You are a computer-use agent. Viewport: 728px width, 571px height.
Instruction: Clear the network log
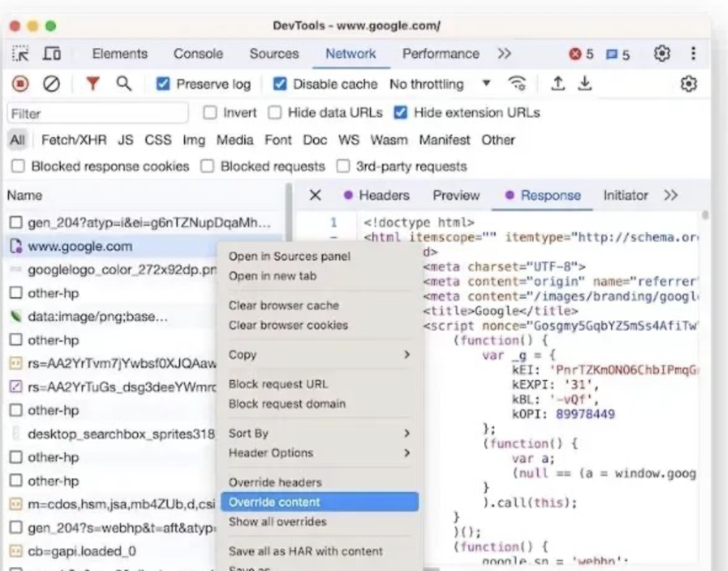(x=51, y=84)
